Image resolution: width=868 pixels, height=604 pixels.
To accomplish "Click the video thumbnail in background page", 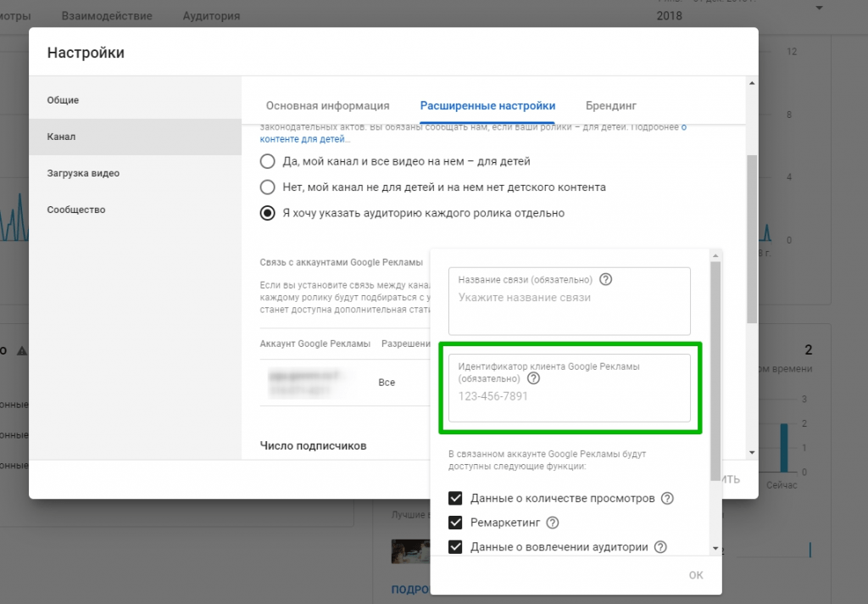I will 410,551.
